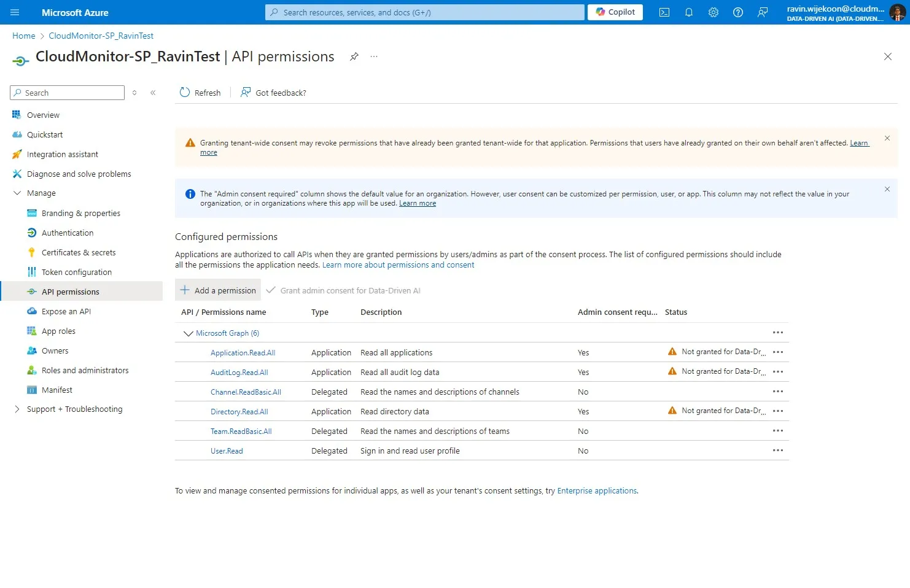This screenshot has width=910, height=588.
Task: Open the Directory.Read.All permission link
Action: [x=239, y=412]
